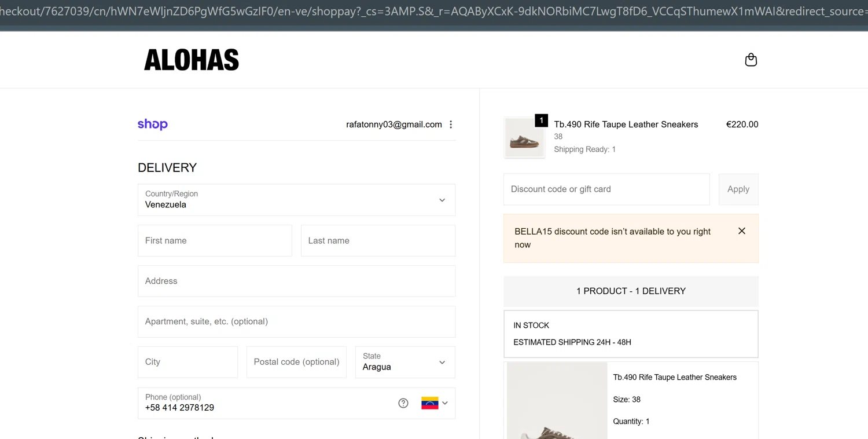Screen dimensions: 868x439
Task: Expand the State dropdown showing Aragua
Action: [x=405, y=362]
